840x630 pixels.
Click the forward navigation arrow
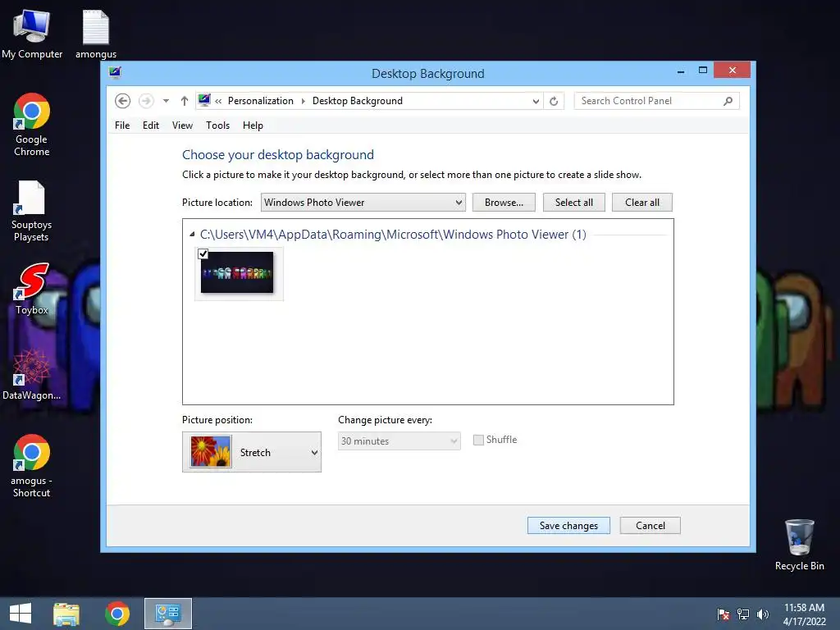coord(146,101)
